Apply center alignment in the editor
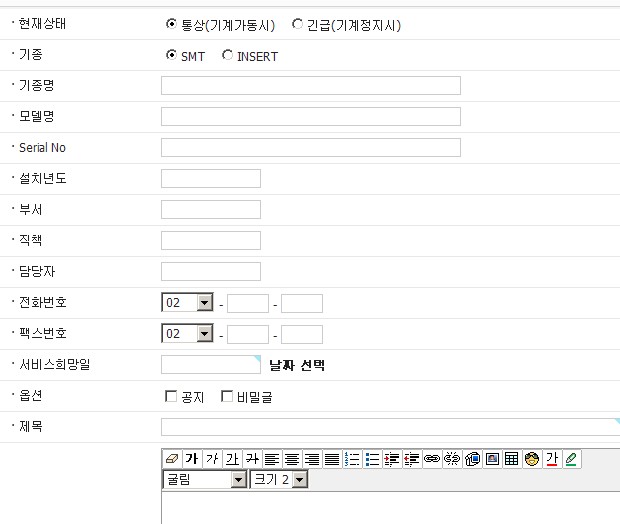 click(x=292, y=459)
